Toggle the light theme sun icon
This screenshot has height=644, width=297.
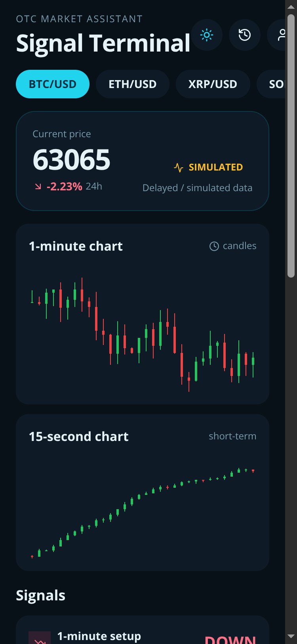(x=207, y=35)
